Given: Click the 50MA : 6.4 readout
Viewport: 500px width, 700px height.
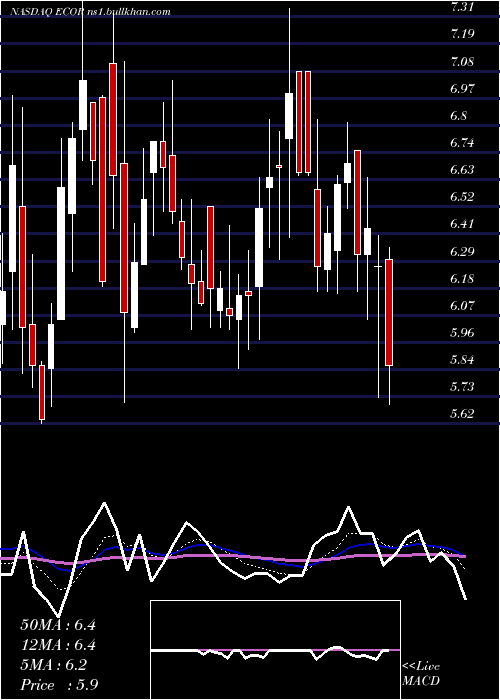Looking at the screenshot, I should [x=58, y=625].
